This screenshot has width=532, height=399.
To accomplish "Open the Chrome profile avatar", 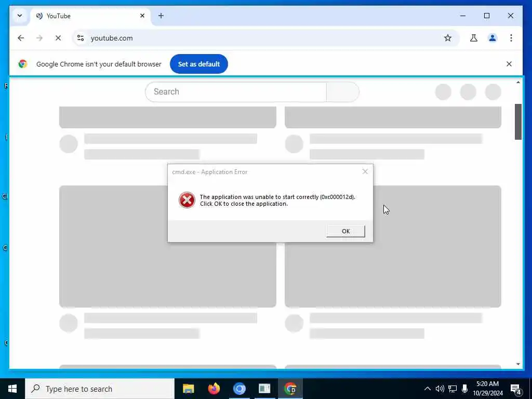I will pos(493,38).
